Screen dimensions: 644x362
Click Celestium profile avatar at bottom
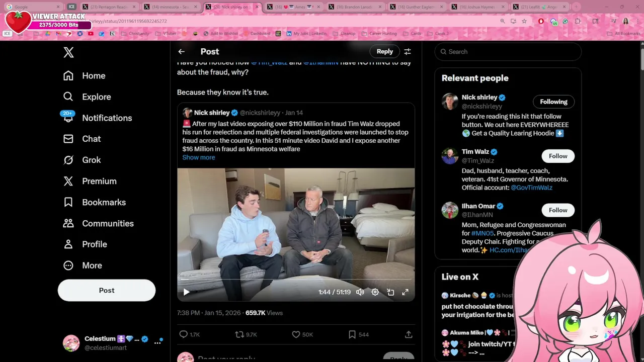coord(71,343)
